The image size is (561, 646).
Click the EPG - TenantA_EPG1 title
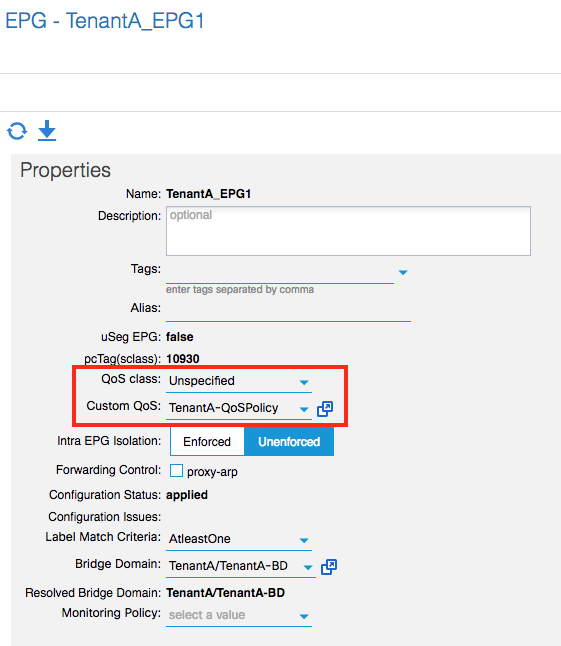[105, 21]
